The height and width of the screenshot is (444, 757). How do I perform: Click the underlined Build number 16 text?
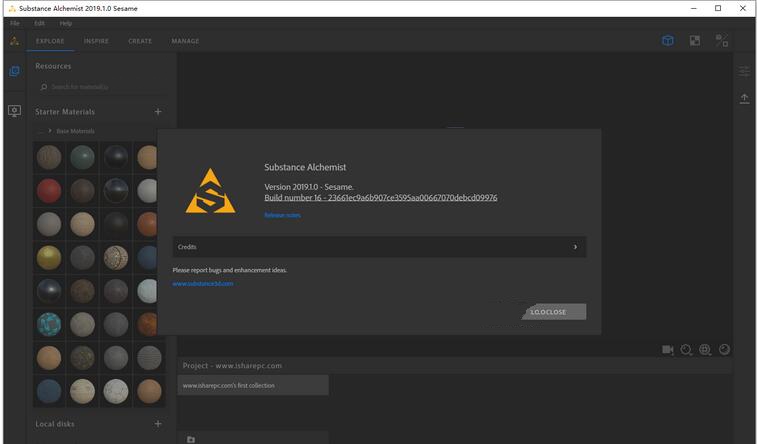[381, 197]
